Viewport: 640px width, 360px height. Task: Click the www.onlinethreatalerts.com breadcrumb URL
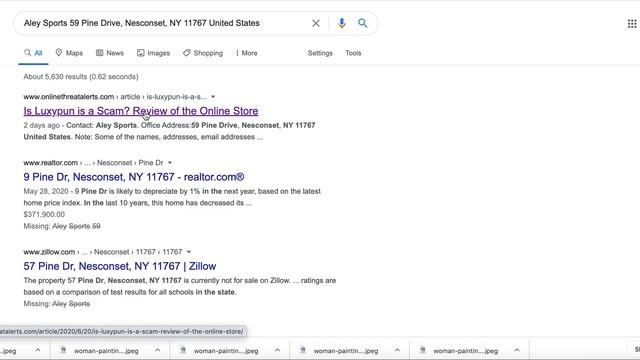point(69,97)
